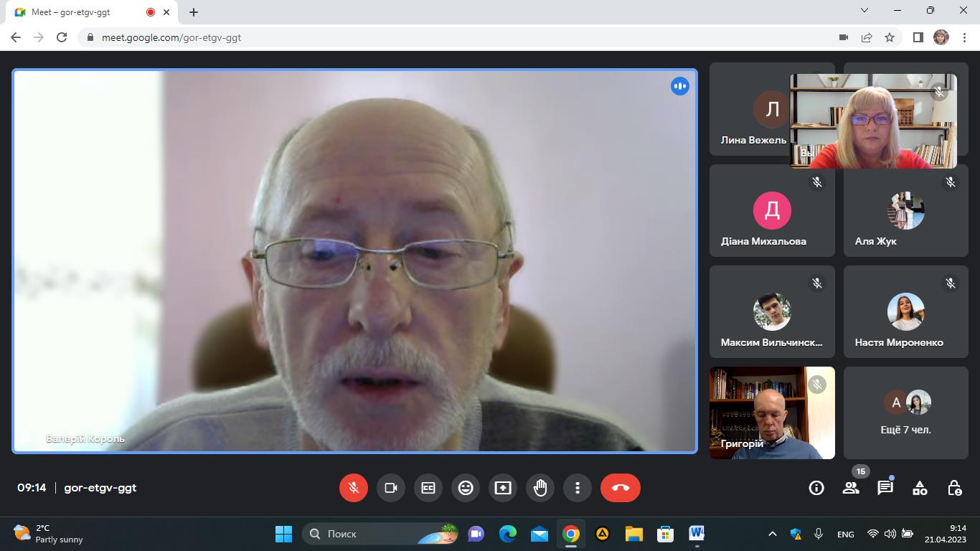This screenshot has width=980, height=551.
Task: Open the emoji reactions button
Action: click(466, 488)
